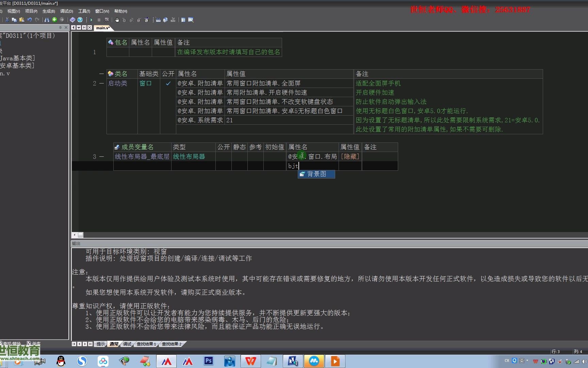
Task: Click the Undo arrow toolbar icon
Action: point(30,20)
